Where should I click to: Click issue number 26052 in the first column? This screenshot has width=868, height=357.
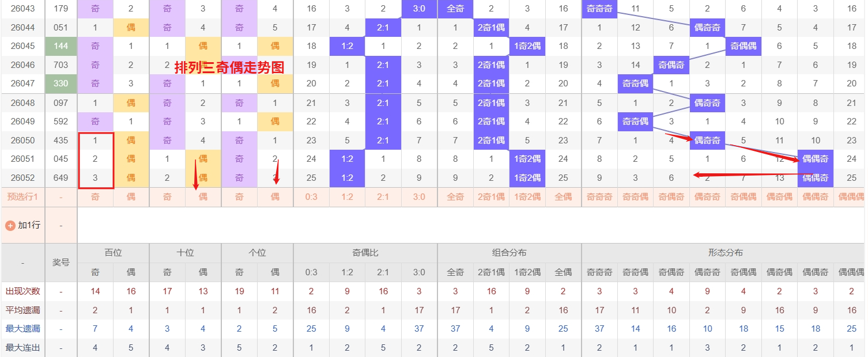[x=23, y=178]
